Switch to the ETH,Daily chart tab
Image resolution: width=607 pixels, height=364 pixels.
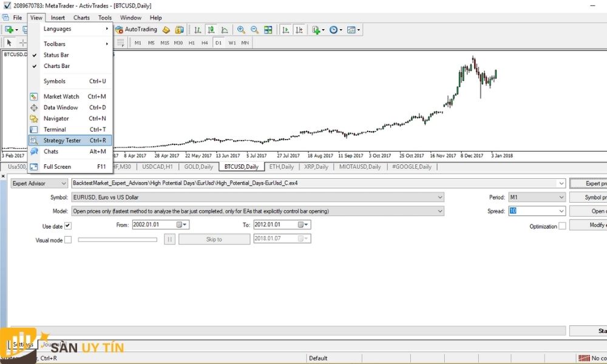point(282,167)
